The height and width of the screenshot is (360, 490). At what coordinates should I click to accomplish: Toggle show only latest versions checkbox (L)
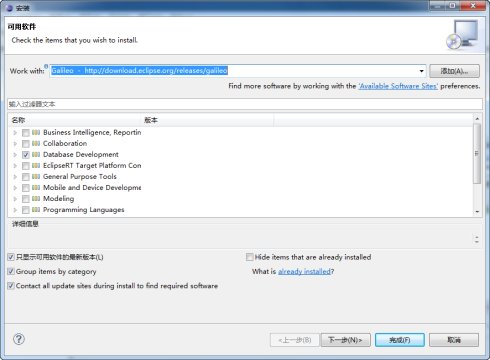click(11, 257)
